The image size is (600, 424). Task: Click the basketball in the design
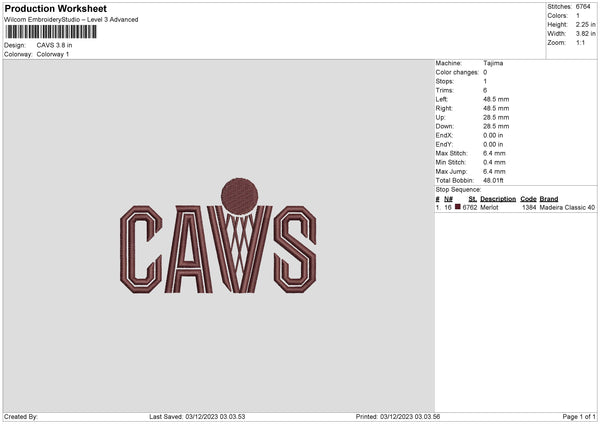240,197
